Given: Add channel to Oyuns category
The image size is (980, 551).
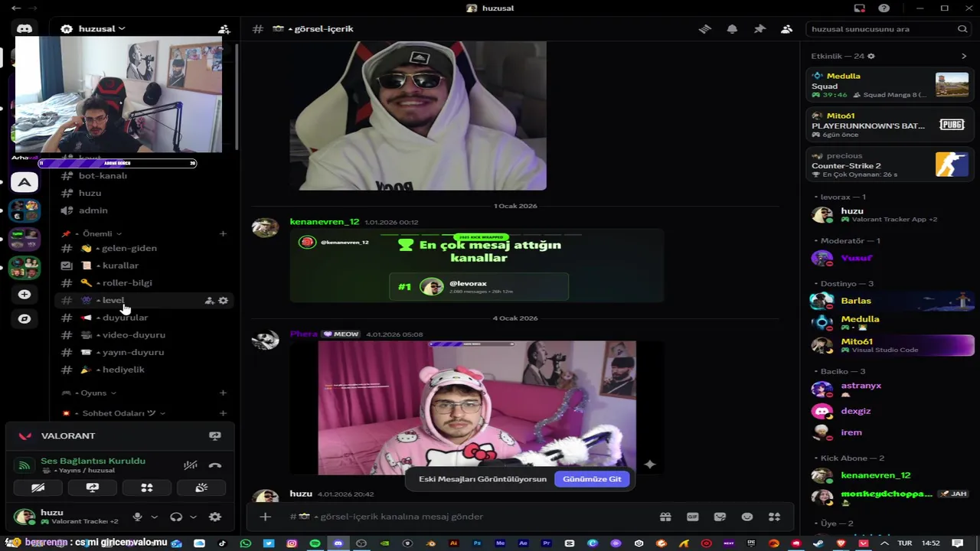Looking at the screenshot, I should (x=223, y=393).
